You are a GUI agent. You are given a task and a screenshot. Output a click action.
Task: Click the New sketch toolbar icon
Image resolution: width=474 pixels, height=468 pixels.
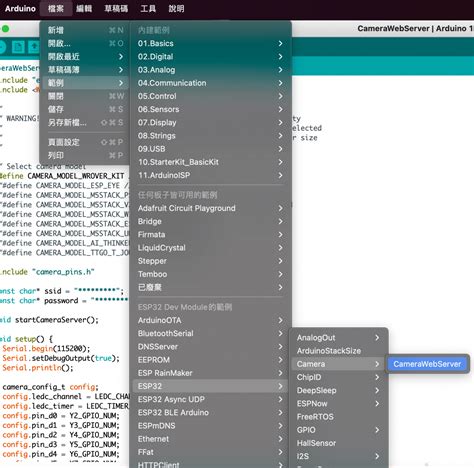click(x=18, y=47)
